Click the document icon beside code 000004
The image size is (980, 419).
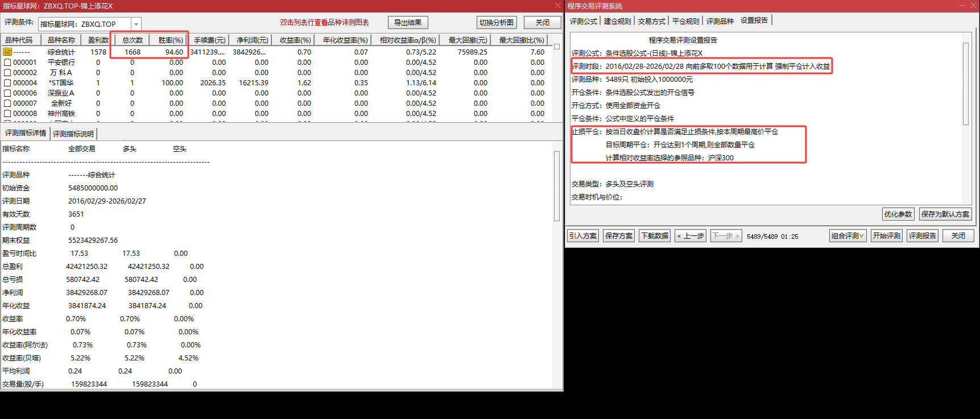7,83
